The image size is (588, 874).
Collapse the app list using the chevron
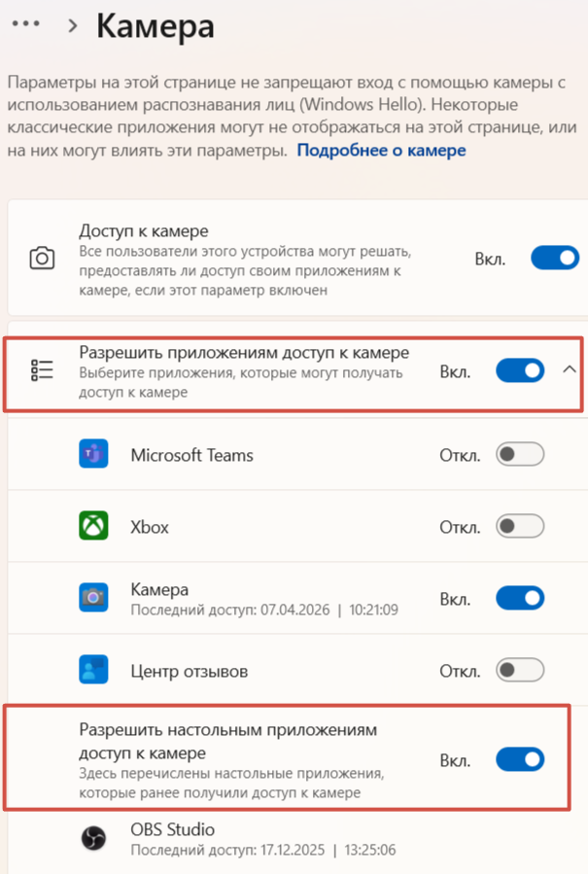[570, 369]
